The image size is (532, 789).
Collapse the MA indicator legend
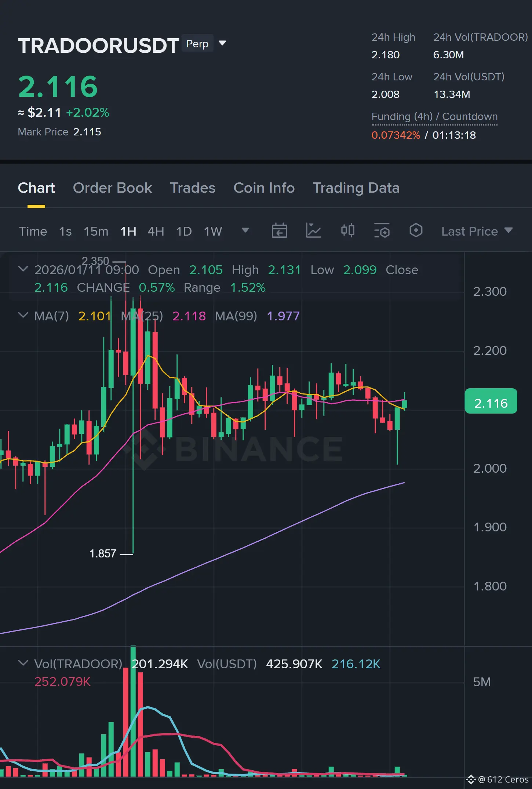[23, 315]
